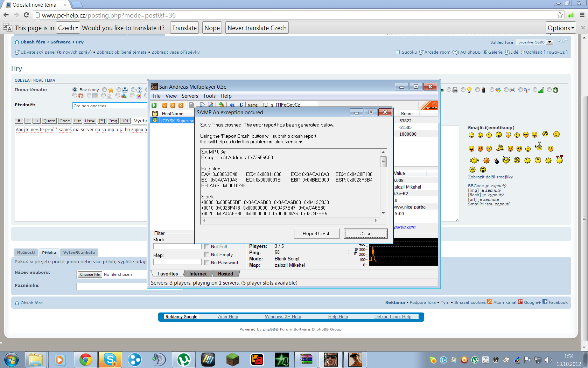
Task: Enable the 'Not Empty' filter checkbox
Action: tap(207, 254)
